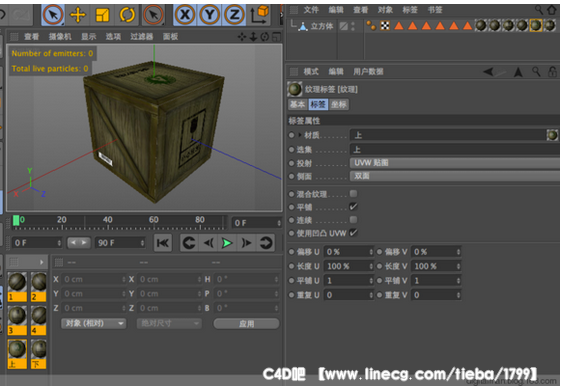
Task: Click frame 40 on the timeline ruler
Action: (107, 220)
